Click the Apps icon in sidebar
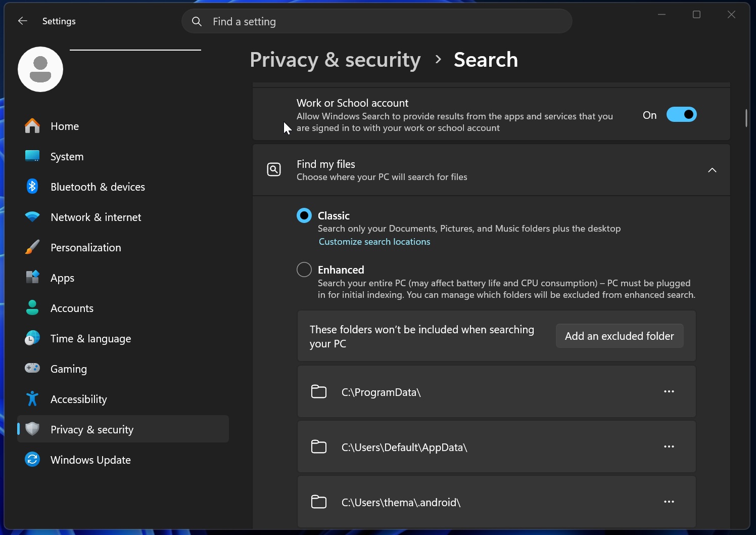The height and width of the screenshot is (535, 756). coord(32,277)
